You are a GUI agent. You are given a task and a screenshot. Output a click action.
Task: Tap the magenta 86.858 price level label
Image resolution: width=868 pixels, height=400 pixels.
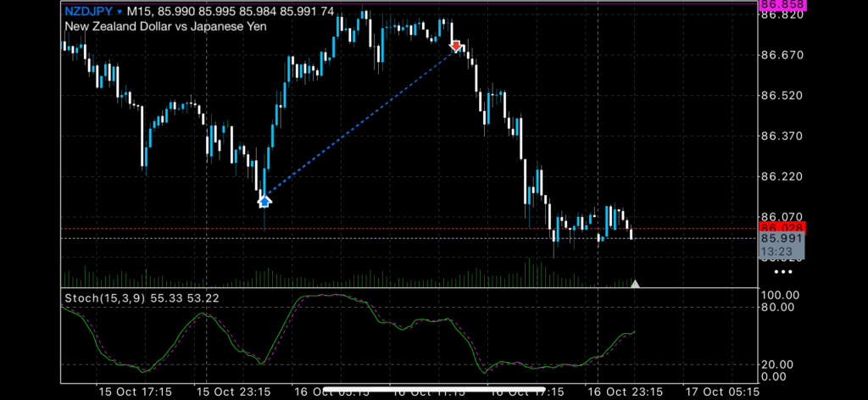[782, 3]
